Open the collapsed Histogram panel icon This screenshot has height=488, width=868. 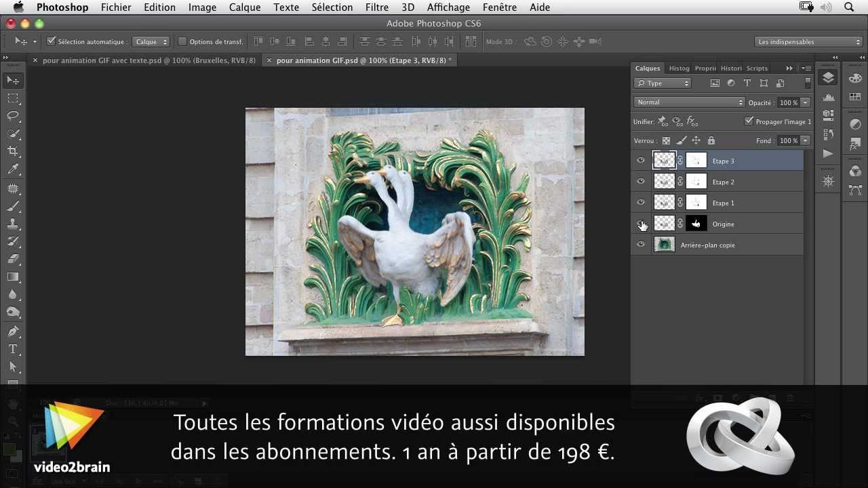point(828,98)
